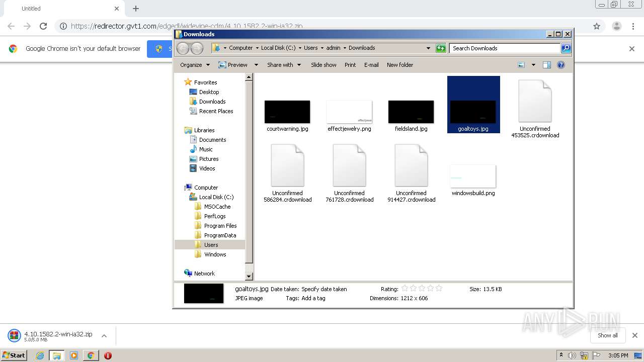Expand download item options chevron
The image size is (644, 362).
click(x=104, y=336)
